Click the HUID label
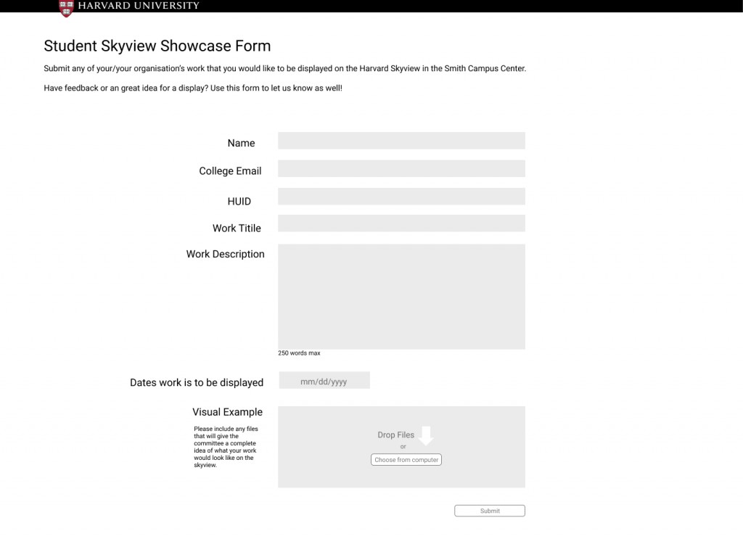 click(x=239, y=202)
